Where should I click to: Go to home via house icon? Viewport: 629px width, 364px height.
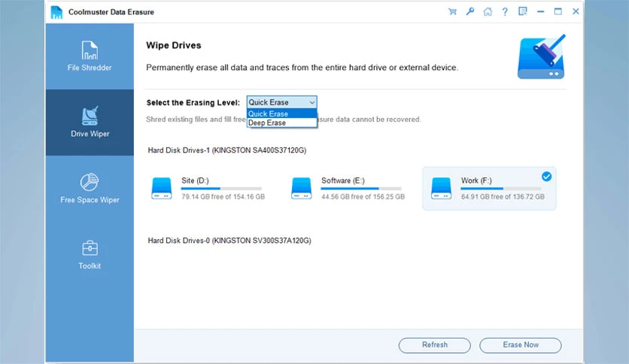point(488,11)
